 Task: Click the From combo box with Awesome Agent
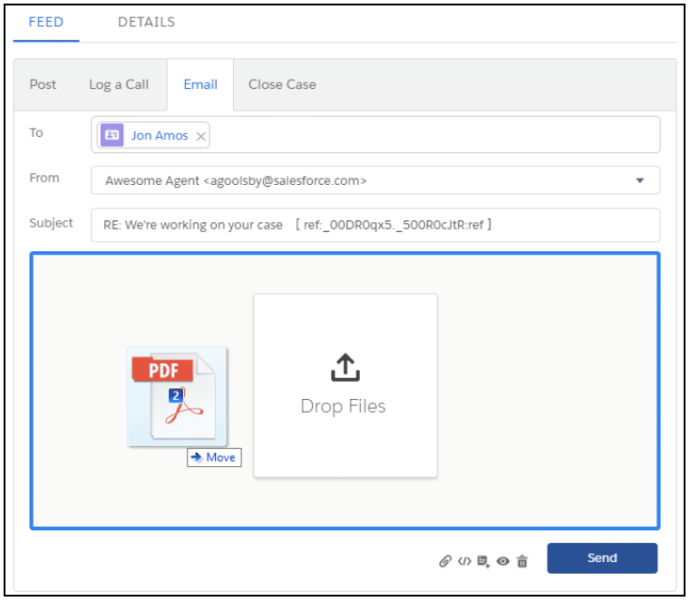click(375, 180)
